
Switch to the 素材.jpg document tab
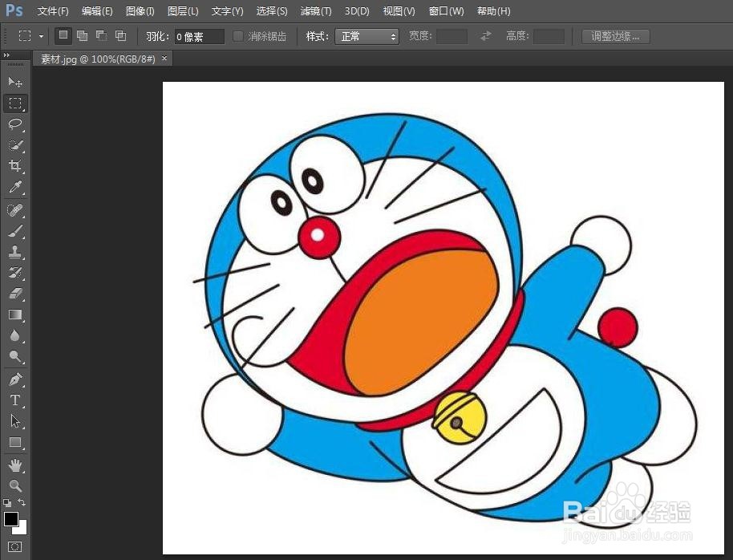[98, 59]
